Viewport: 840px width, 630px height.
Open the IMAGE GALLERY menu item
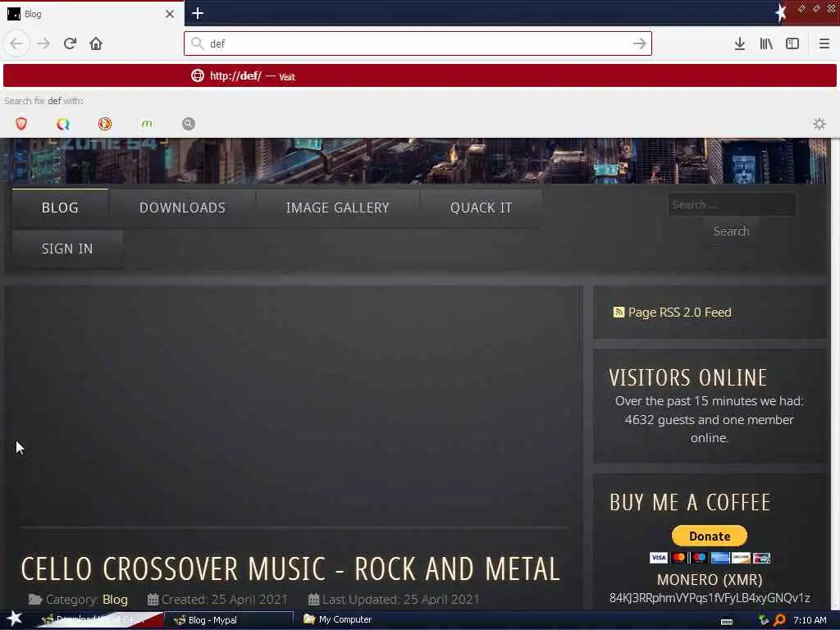coord(337,208)
